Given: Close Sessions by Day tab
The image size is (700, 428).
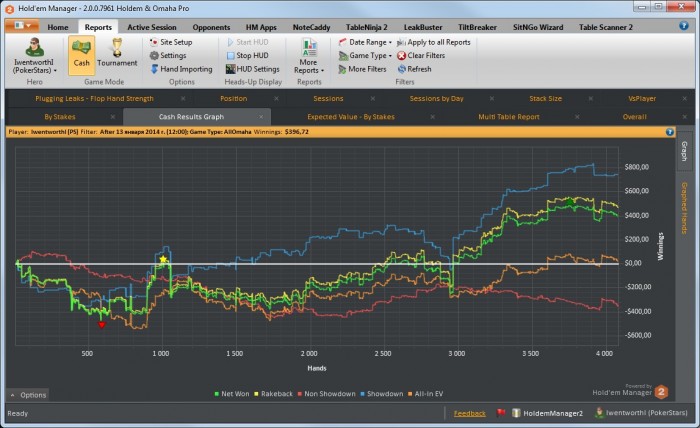Looking at the screenshot, I should 492,99.
